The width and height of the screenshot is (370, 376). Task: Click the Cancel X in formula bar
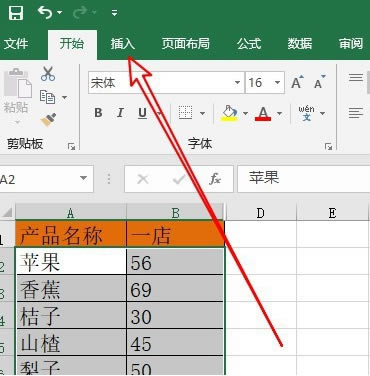tap(143, 179)
